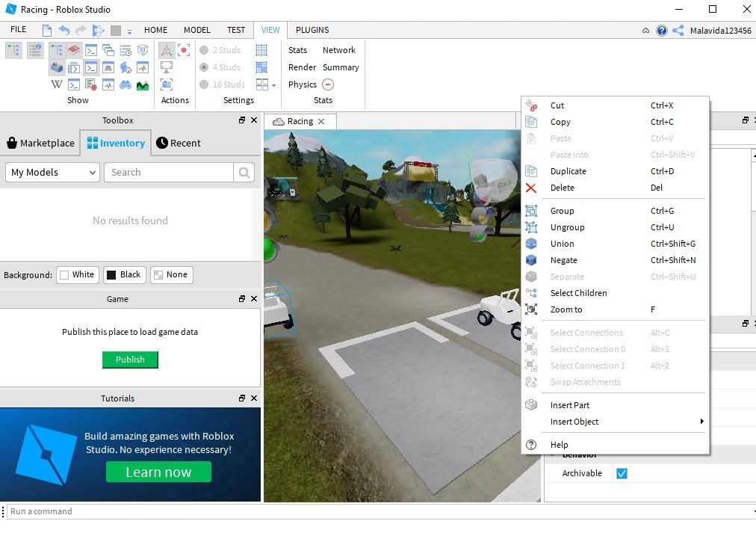Screen dimensions: 756x539
Task: Click the red minus Clear stats icon
Action: [328, 84]
